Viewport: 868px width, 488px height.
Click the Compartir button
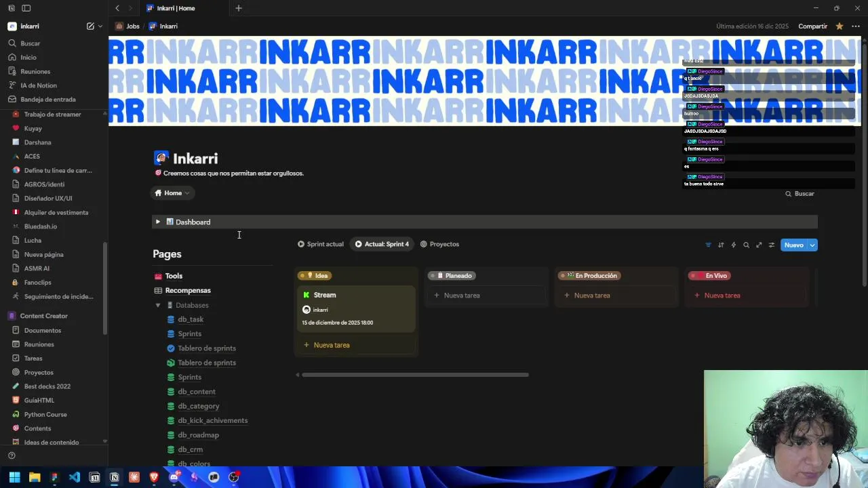[812, 26]
